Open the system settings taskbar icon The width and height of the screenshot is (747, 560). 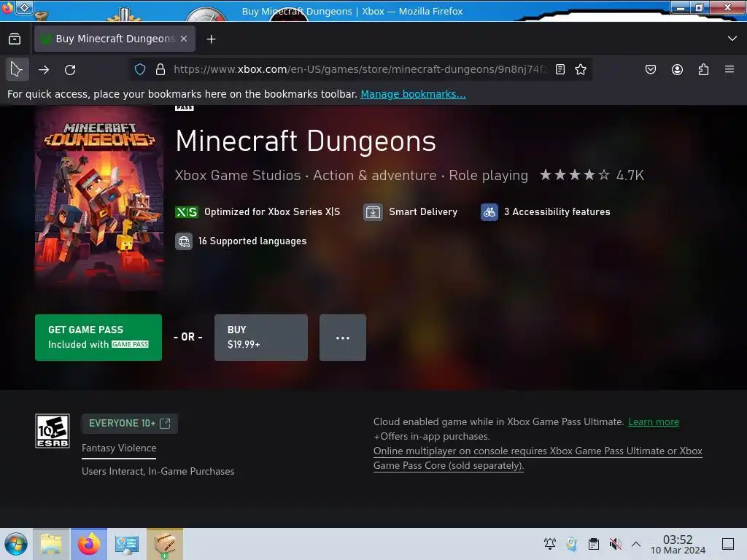tap(127, 544)
